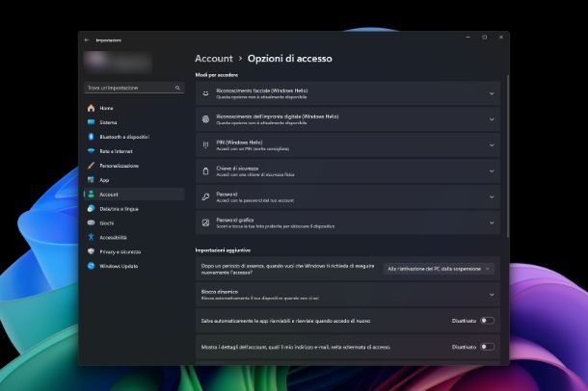
Task: Click the Disattivato label for Mostra i dettagli
Action: click(464, 347)
